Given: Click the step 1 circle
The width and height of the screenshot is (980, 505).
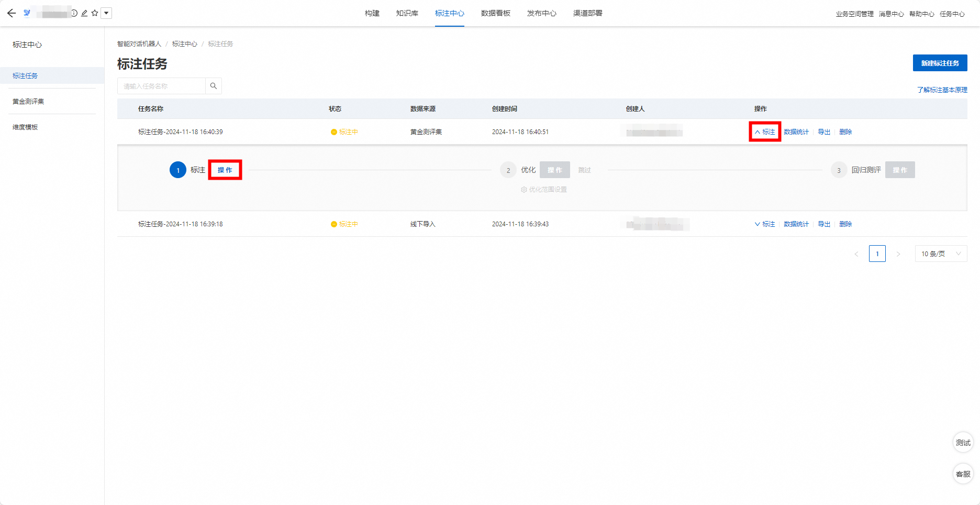Looking at the screenshot, I should pyautogui.click(x=178, y=170).
